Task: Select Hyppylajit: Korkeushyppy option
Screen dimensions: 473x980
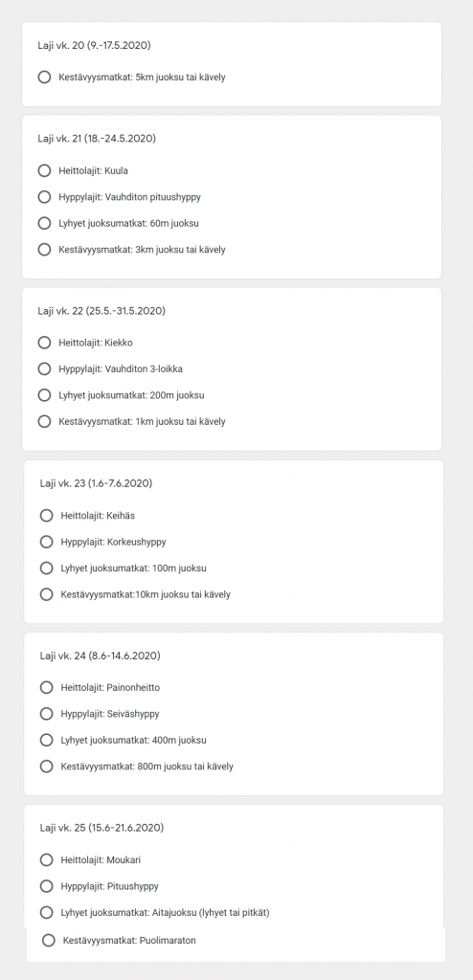Action: 46,542
